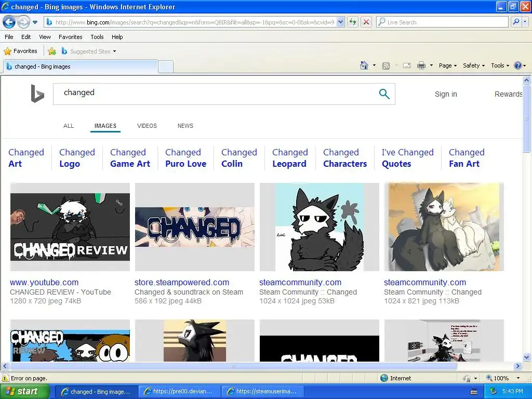Open the Suggested Sites dropdown
Viewport: 532px width, 399px height.
89,51
